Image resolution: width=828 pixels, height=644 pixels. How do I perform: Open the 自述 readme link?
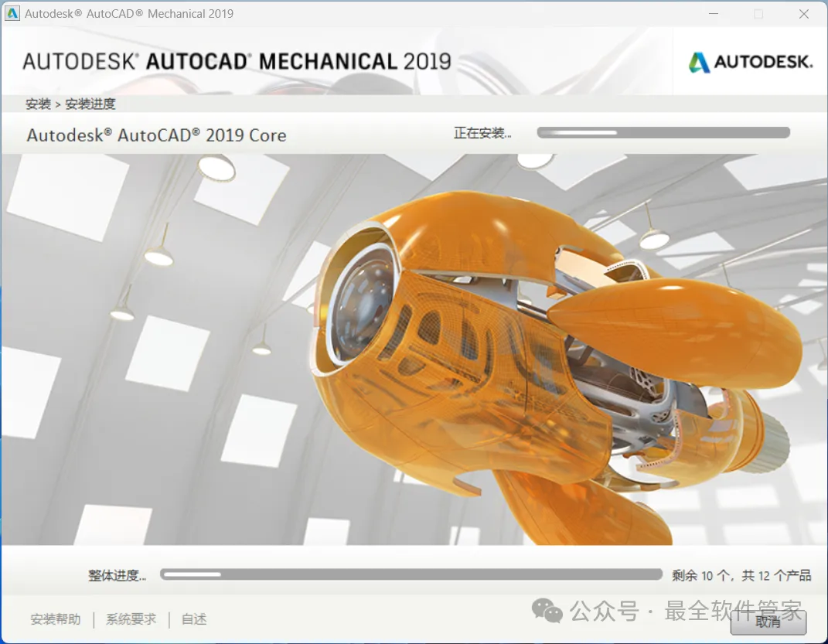(x=194, y=619)
